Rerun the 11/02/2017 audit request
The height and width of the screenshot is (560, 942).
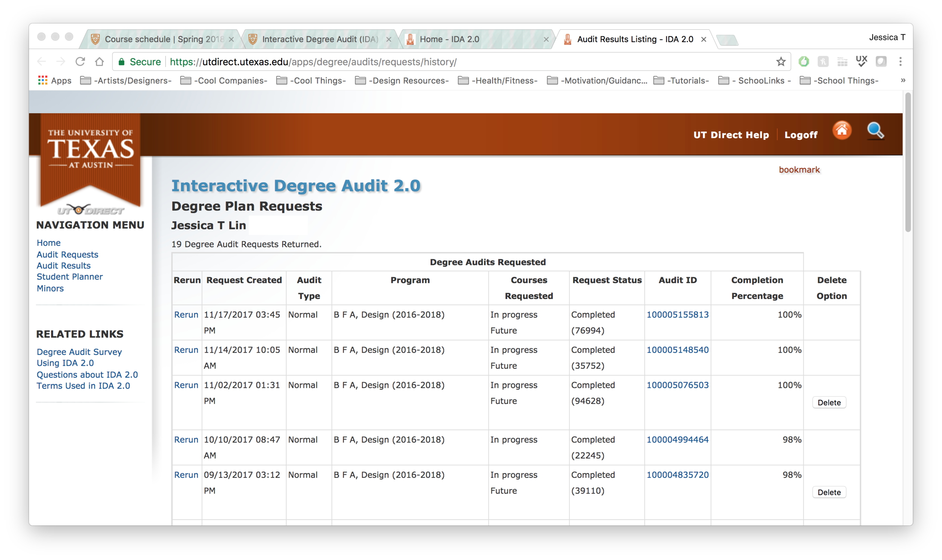[186, 385]
